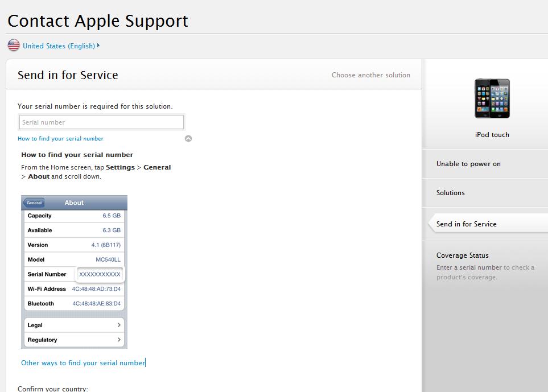The image size is (548, 392).
Task: Click the Wi-Fi Address value 4C:48:48:AD:73:D4
Action: pyautogui.click(x=96, y=289)
